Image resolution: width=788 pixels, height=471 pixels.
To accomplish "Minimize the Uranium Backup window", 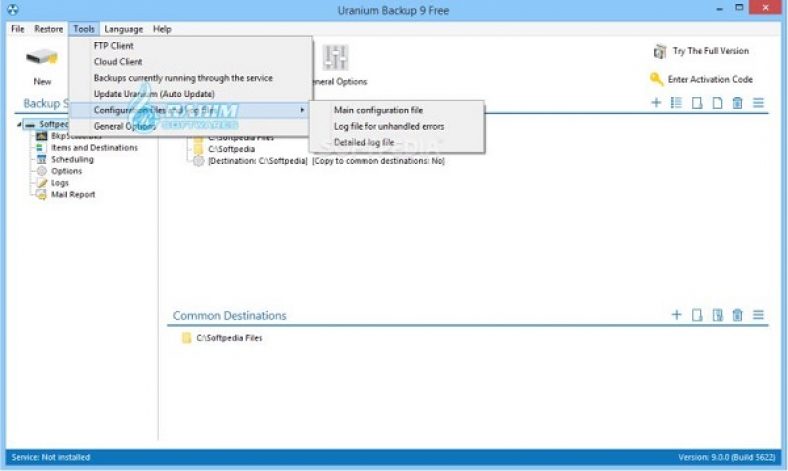I will click(x=720, y=9).
